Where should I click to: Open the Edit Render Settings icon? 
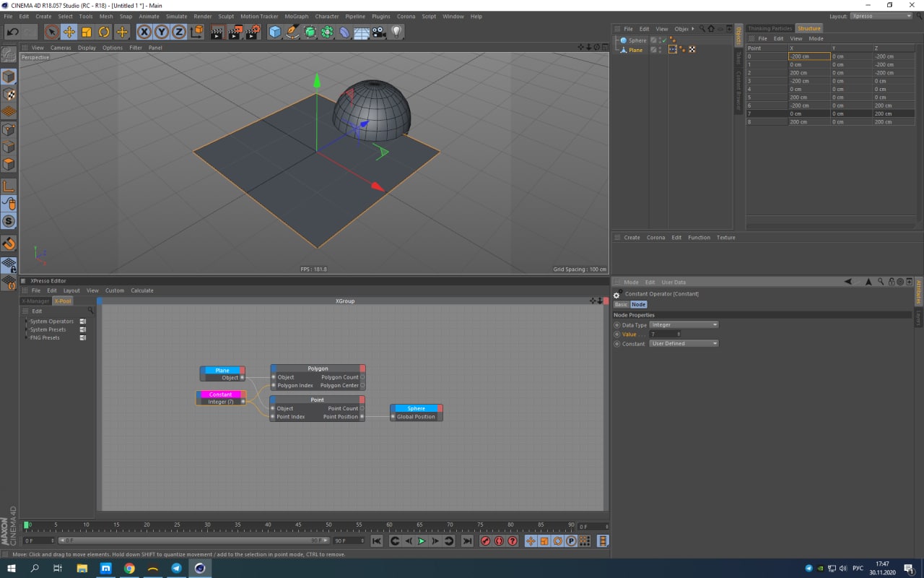[x=253, y=32]
